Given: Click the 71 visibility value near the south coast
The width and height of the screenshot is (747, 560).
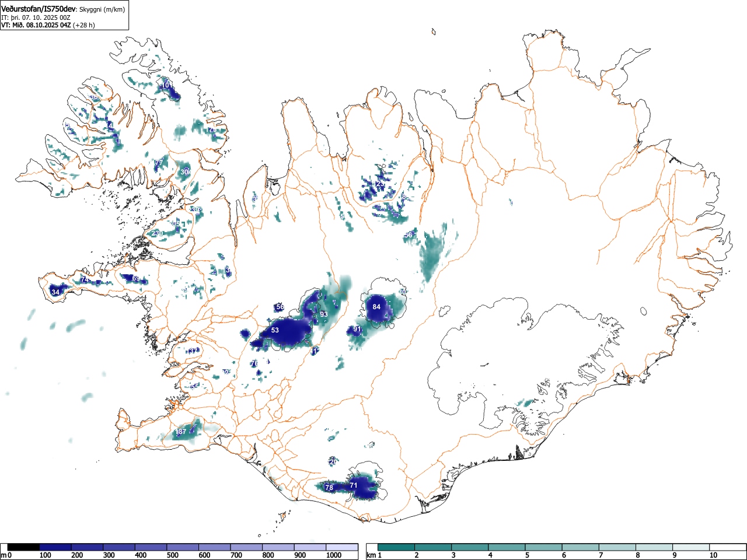Looking at the screenshot, I should coord(353,485).
